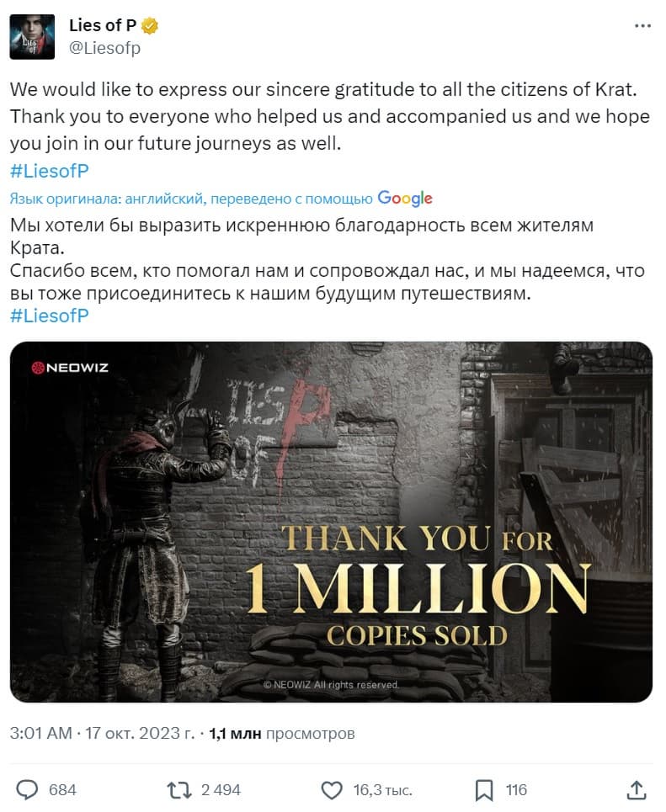Click the gold verified badge
The width and height of the screenshot is (666, 812).
click(x=150, y=26)
